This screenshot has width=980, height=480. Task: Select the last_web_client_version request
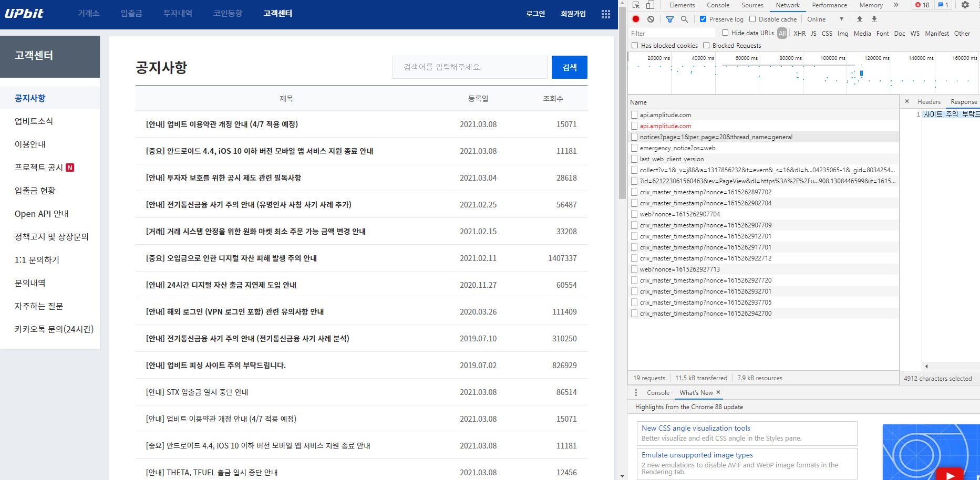point(764,159)
